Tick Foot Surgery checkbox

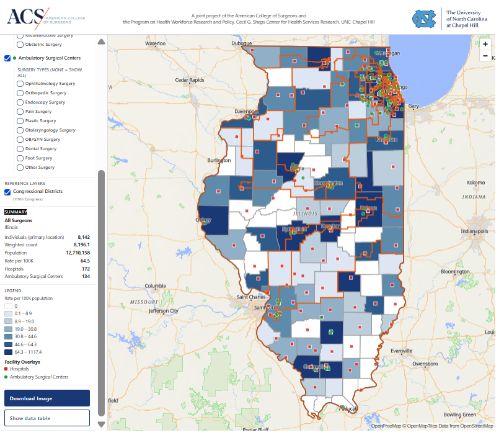point(20,158)
